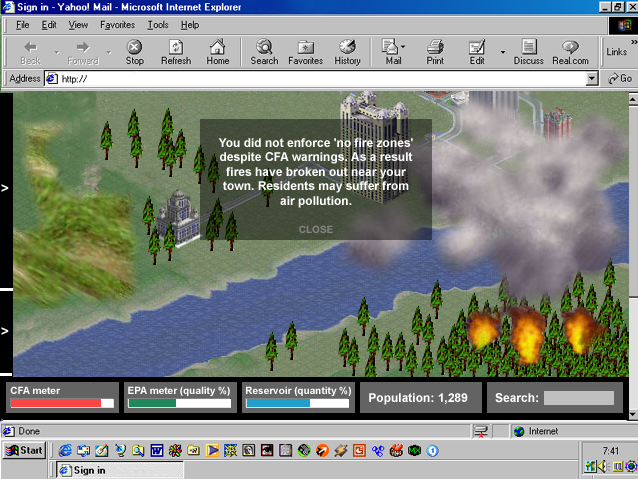Click the Population: 1,289 readout
The width and height of the screenshot is (638, 479).
[418, 398]
